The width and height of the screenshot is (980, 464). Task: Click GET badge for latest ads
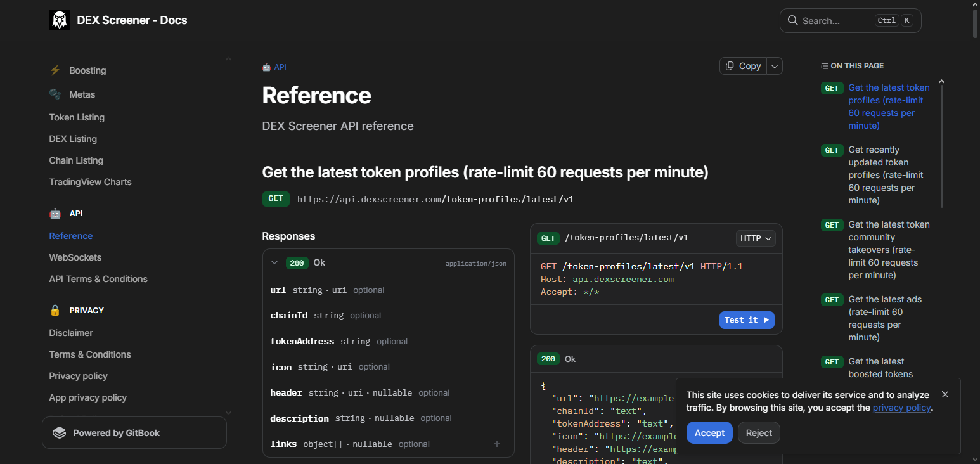coord(832,300)
